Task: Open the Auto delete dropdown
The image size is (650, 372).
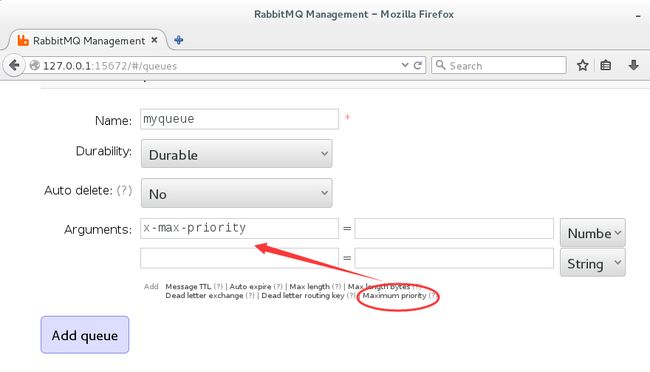Action: (236, 193)
